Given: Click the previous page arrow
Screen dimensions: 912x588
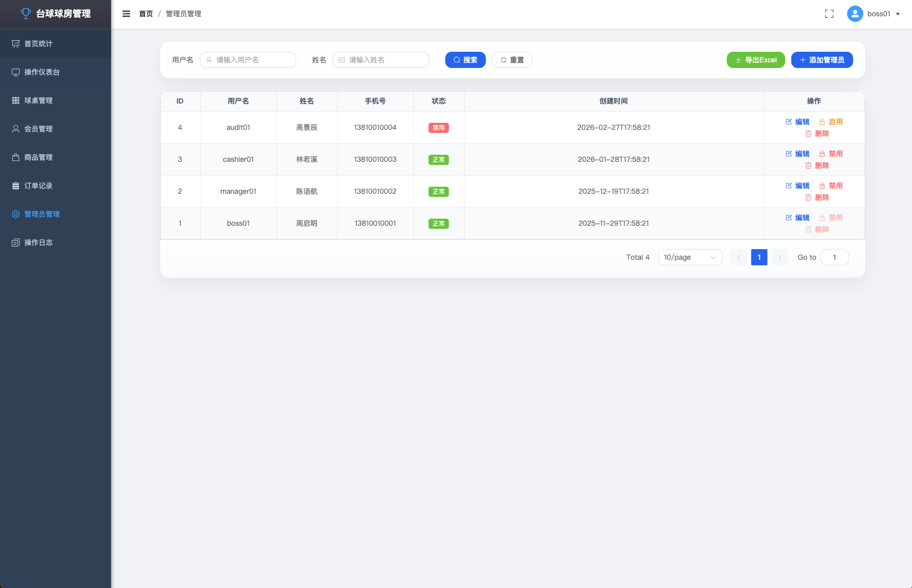Looking at the screenshot, I should pyautogui.click(x=739, y=257).
